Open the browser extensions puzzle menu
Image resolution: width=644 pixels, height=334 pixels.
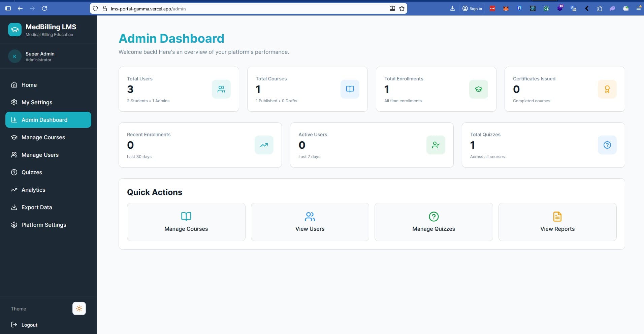click(x=600, y=9)
